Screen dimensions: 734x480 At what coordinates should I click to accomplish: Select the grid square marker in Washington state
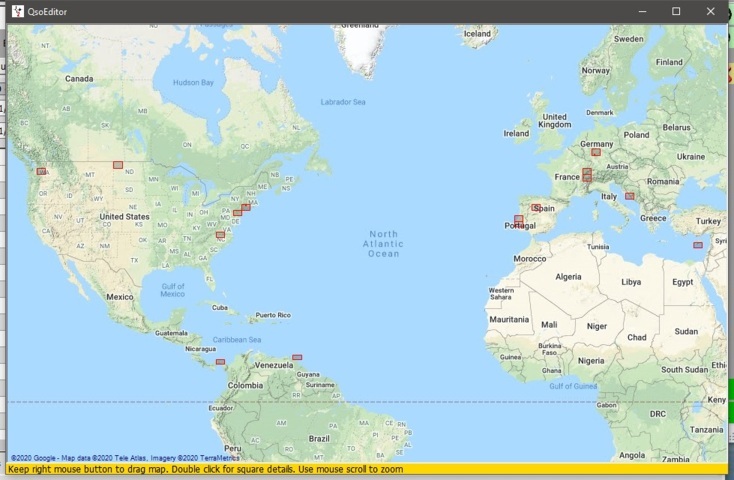(x=41, y=171)
